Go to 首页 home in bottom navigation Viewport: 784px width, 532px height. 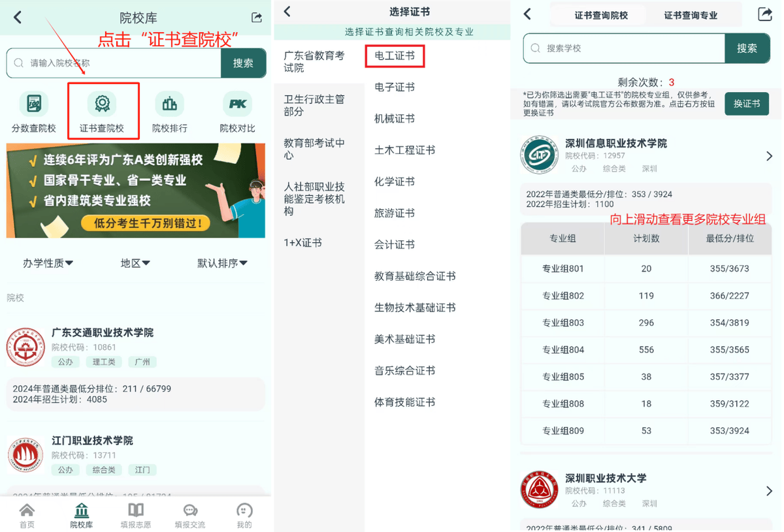pos(27,516)
